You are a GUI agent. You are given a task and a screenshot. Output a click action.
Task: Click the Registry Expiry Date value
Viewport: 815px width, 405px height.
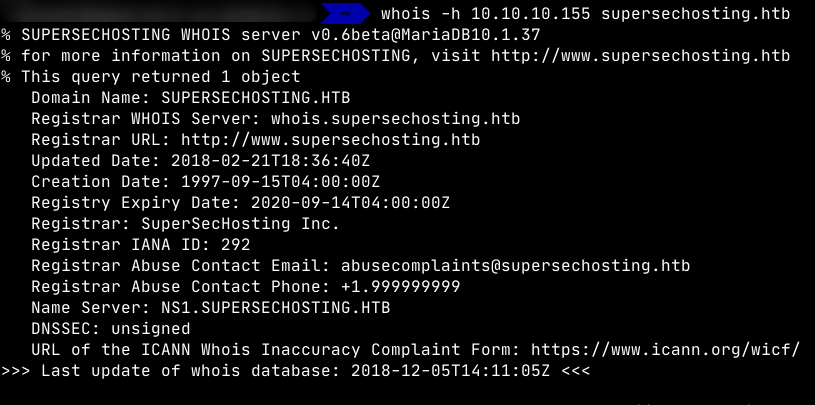(x=331, y=202)
